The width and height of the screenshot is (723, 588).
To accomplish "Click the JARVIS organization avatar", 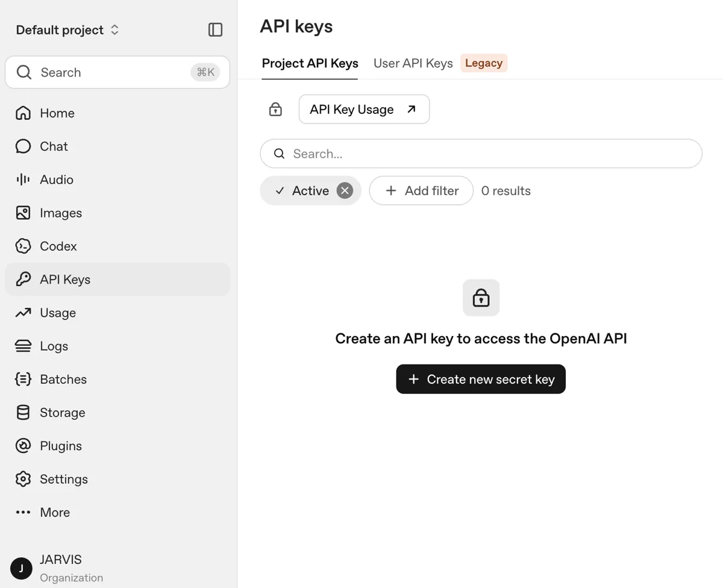I will [21, 568].
